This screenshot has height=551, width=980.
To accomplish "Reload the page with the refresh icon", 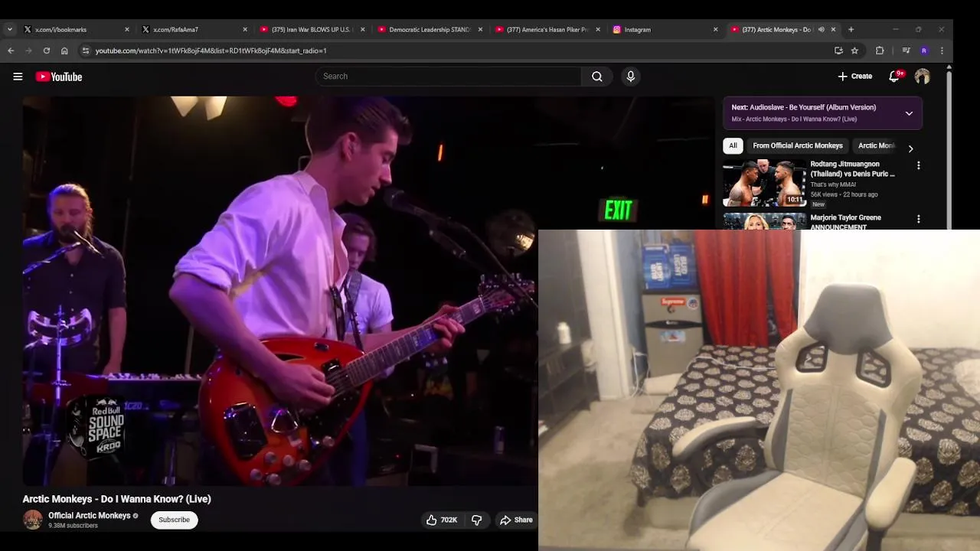I will click(x=47, y=51).
